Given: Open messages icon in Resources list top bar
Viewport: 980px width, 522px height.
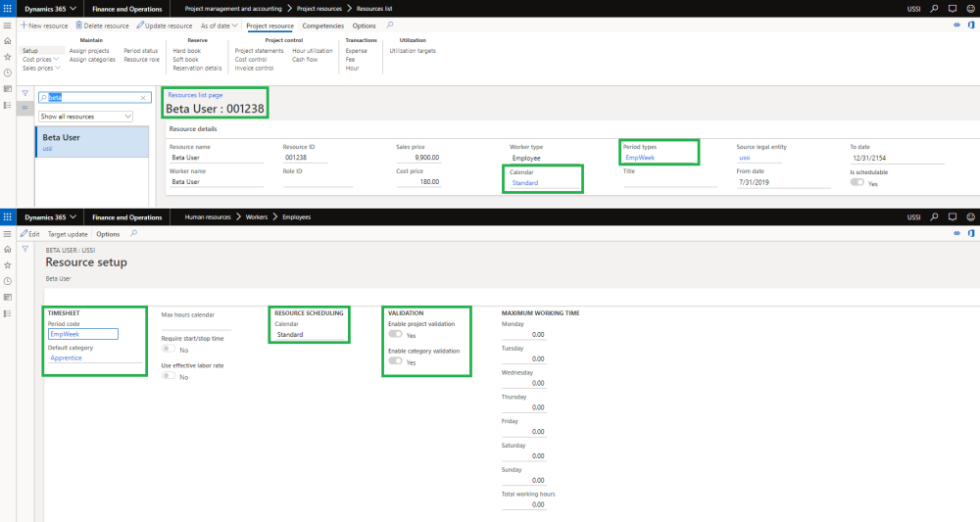Looking at the screenshot, I should (x=952, y=9).
